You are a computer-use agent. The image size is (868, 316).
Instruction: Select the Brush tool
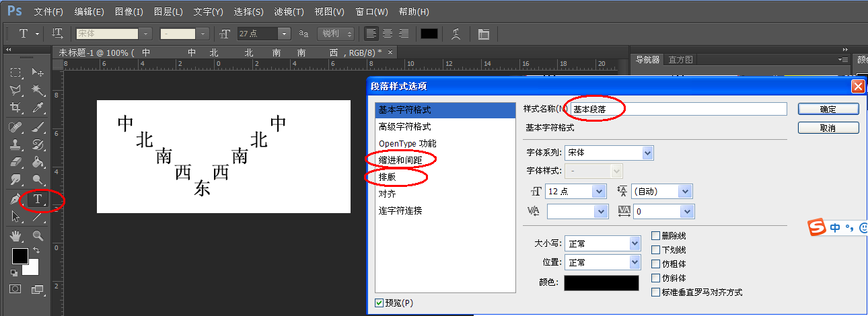tap(38, 127)
